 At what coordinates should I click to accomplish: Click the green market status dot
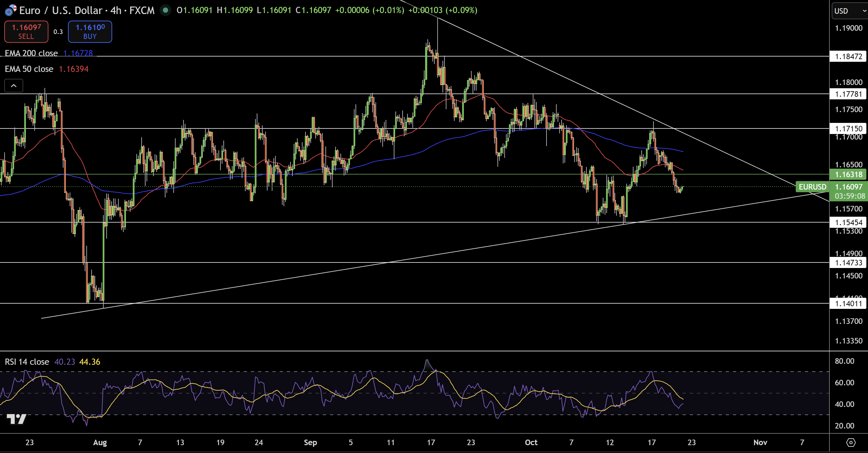[x=165, y=10]
